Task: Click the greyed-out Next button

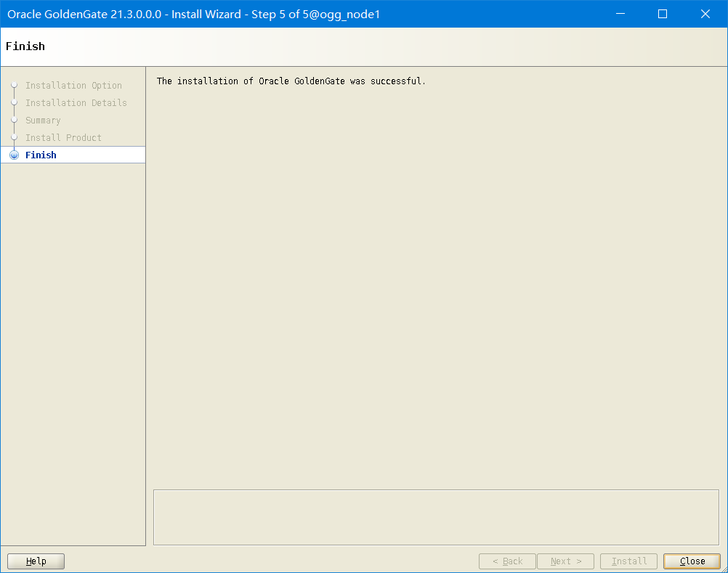Action: tap(565, 561)
